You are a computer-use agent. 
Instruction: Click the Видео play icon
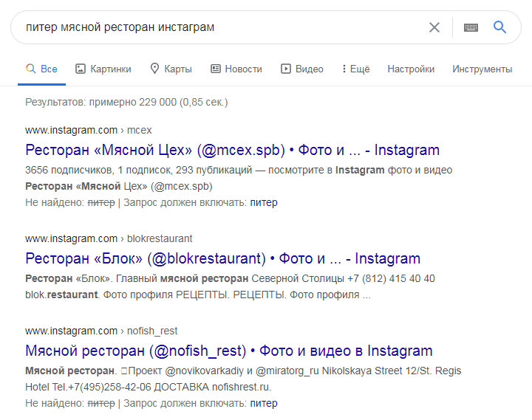(x=286, y=69)
